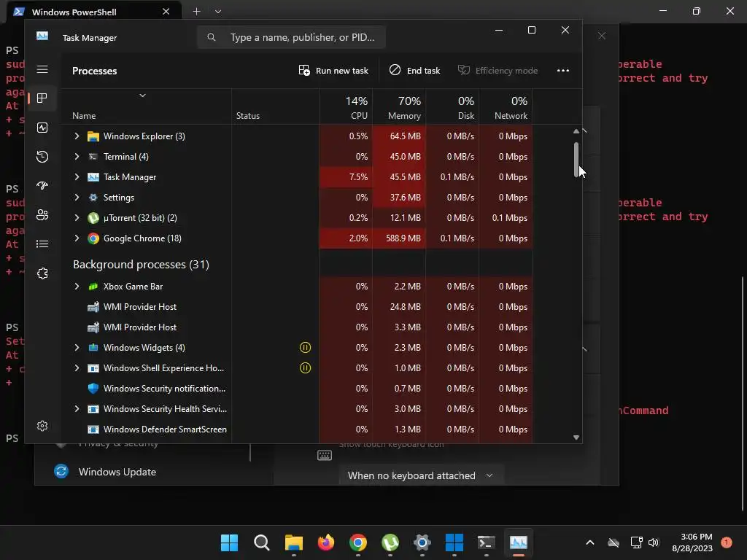Expand the Google Chrome (18) process group
Screen dimensions: 747x560
[x=77, y=238]
